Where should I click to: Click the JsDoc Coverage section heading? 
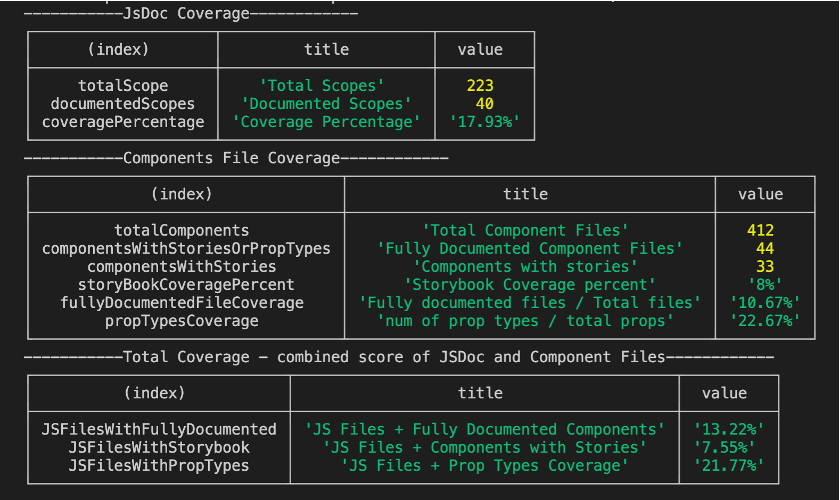pyautogui.click(x=190, y=14)
